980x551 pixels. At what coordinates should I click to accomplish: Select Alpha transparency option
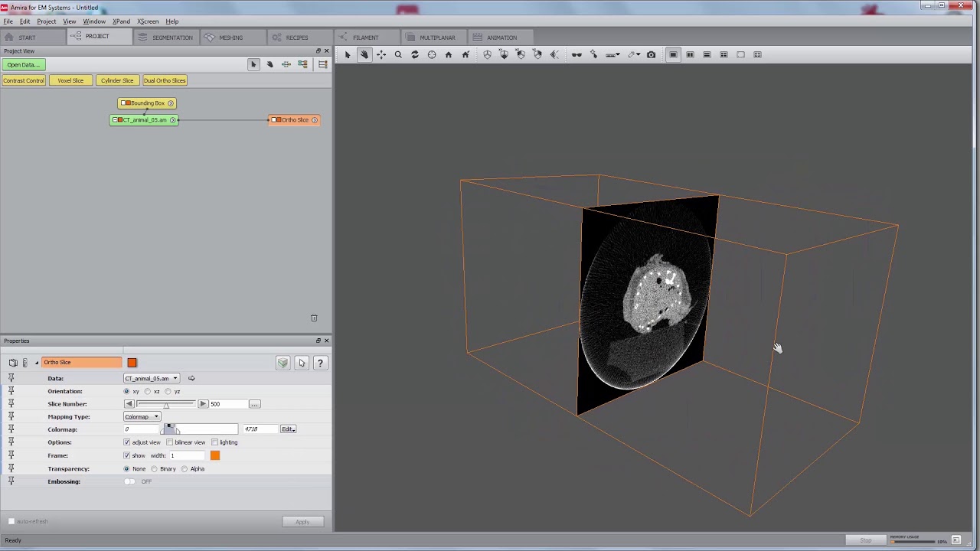pyautogui.click(x=185, y=468)
